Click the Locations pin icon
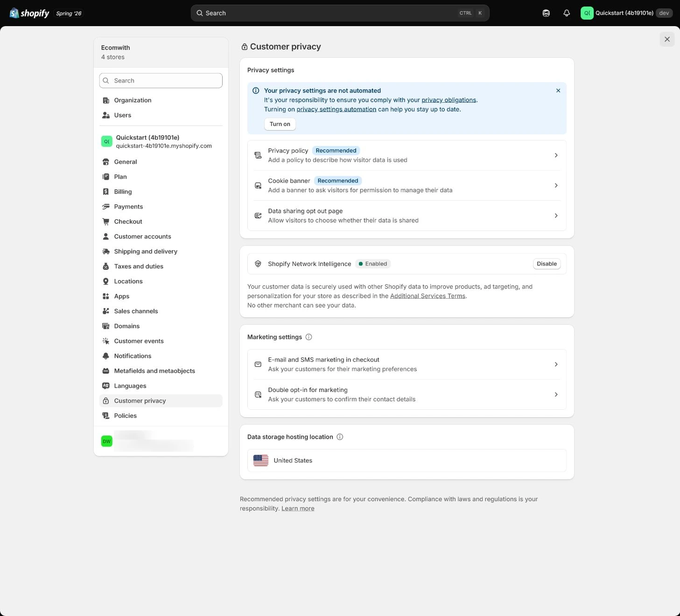The width and height of the screenshot is (680, 616). (x=106, y=281)
